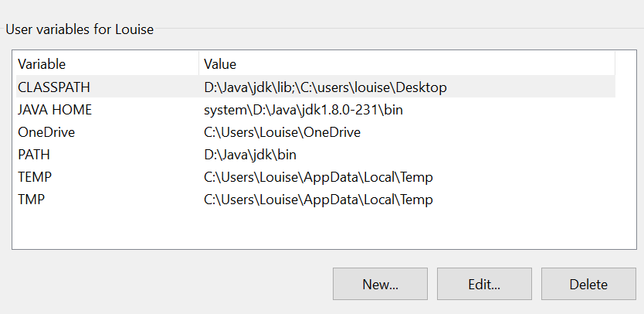Select the OneDrive variable name

pos(46,132)
